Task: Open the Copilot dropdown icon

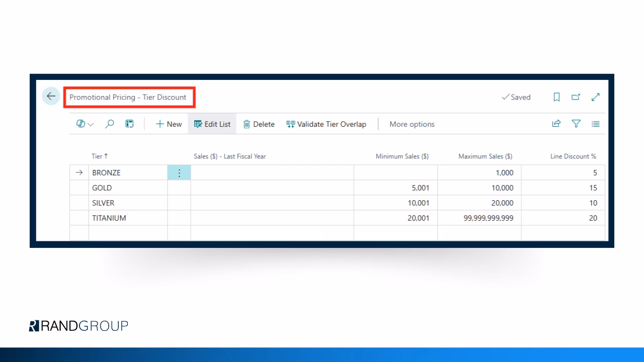Action: coord(85,124)
